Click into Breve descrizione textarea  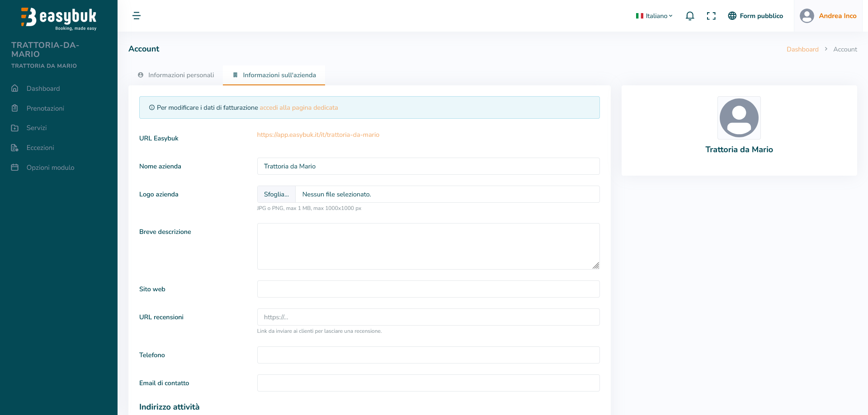pyautogui.click(x=428, y=246)
